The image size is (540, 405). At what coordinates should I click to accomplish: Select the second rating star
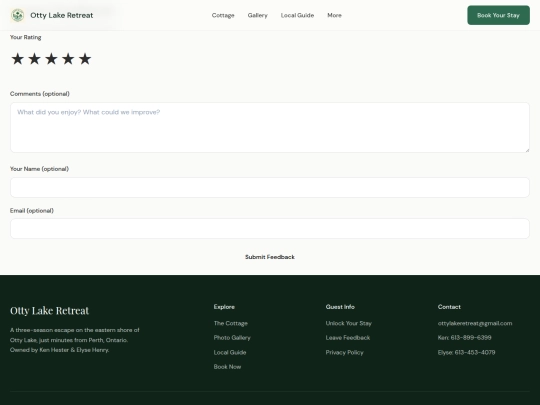point(34,59)
